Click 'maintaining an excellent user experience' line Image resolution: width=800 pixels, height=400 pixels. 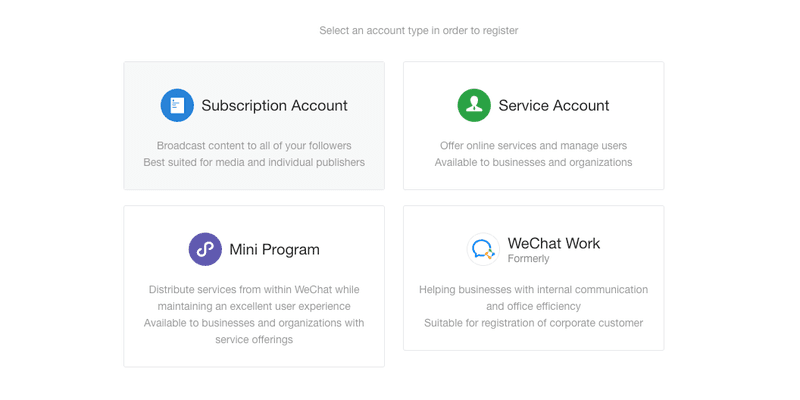pyautogui.click(x=254, y=306)
